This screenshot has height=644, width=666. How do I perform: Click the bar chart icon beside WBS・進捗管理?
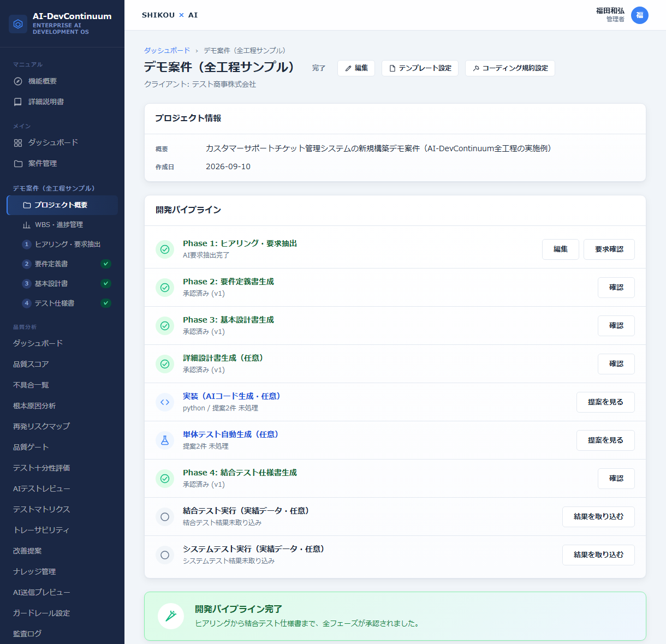(x=27, y=225)
